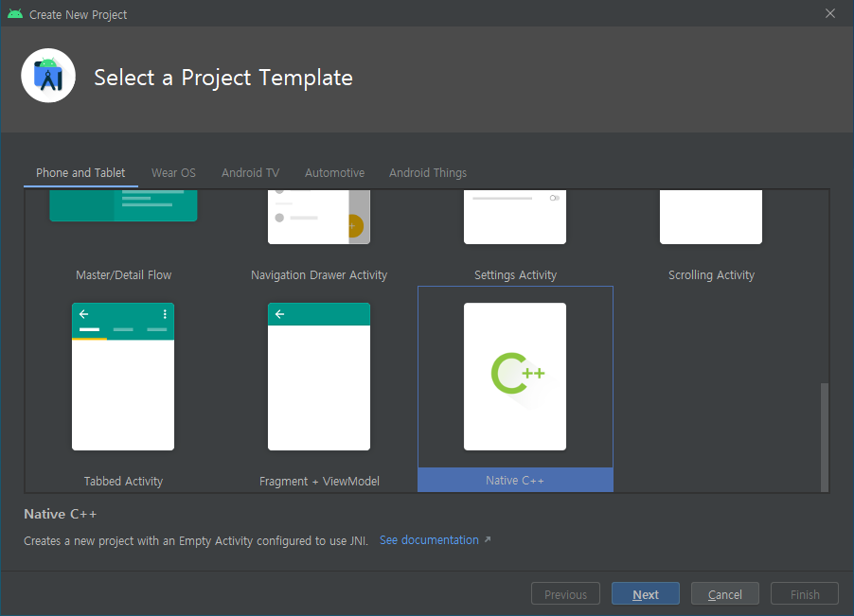Click the Android head title bar icon

[x=15, y=14]
